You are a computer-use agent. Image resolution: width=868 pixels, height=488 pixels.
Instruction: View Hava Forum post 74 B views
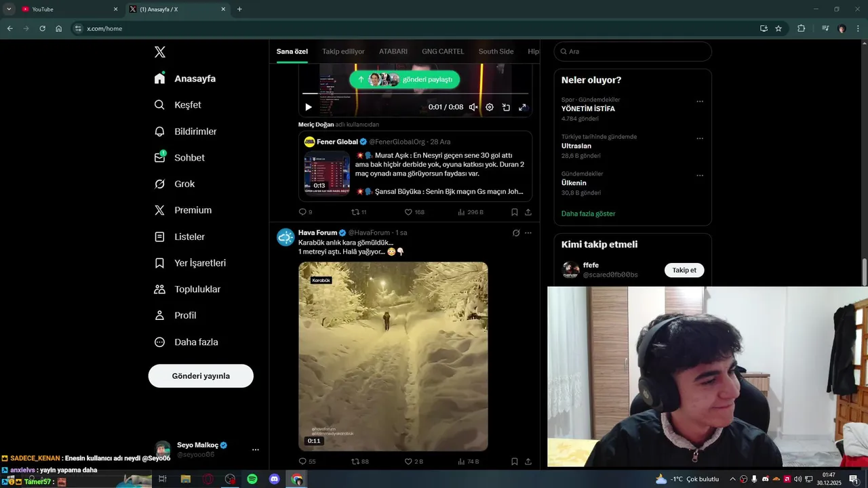[469, 462]
